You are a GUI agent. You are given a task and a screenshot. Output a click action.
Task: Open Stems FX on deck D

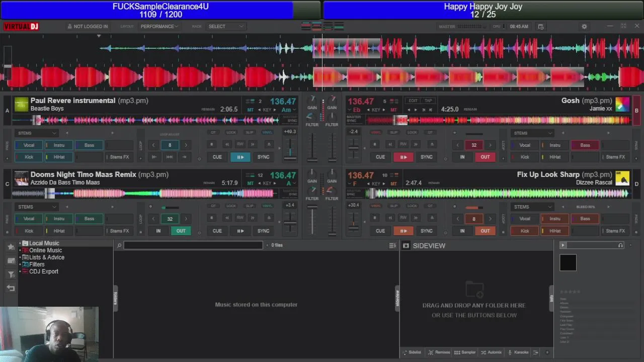pos(615,231)
